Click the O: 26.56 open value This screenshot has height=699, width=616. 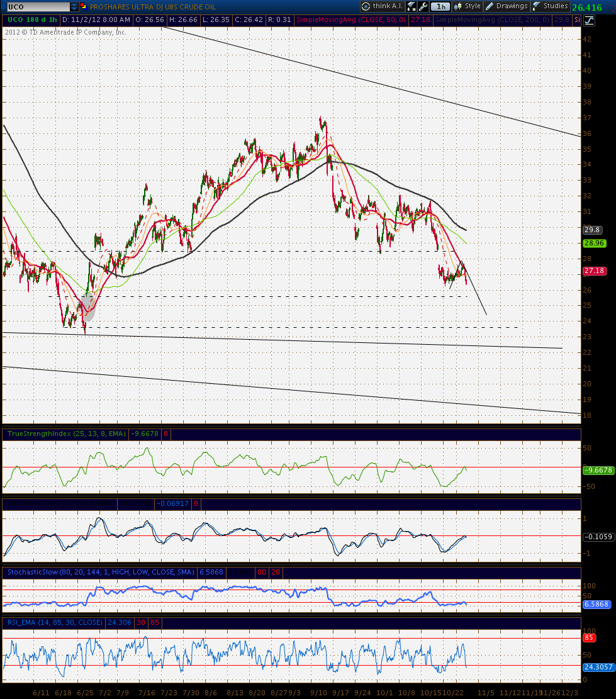click(150, 20)
